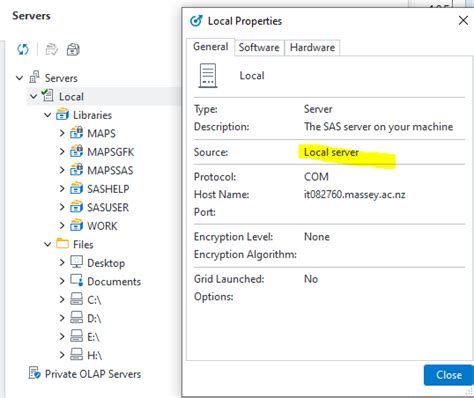The width and height of the screenshot is (474, 398).
Task: Select the Private OLAP Servers label
Action: tap(93, 374)
